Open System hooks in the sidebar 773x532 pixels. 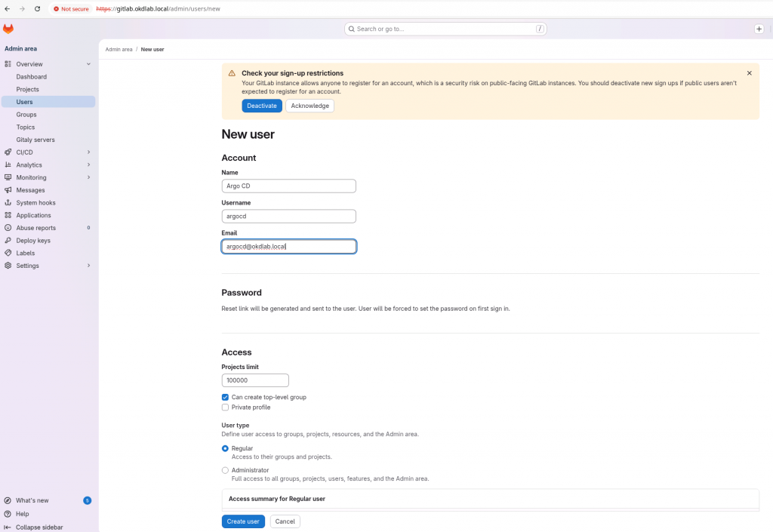(x=37, y=203)
